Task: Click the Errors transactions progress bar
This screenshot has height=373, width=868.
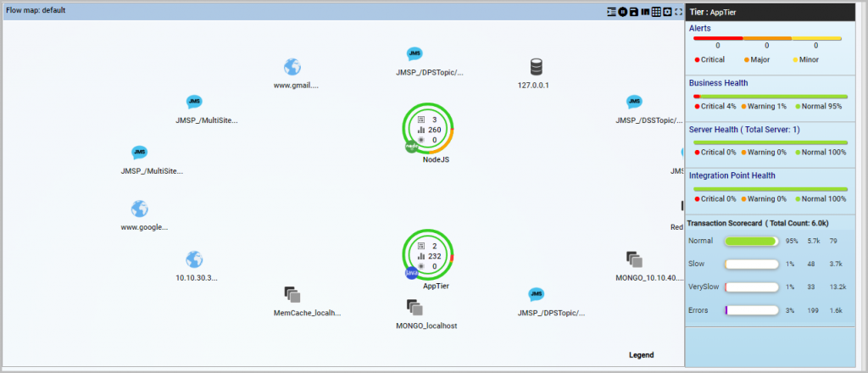Action: 752,310
